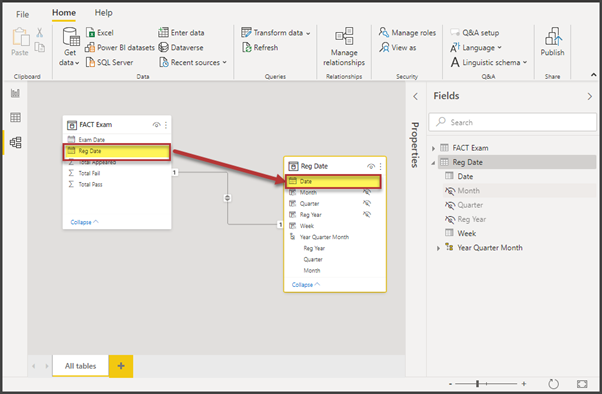Open Q&A setup
This screenshot has width=602, height=394.
point(475,33)
